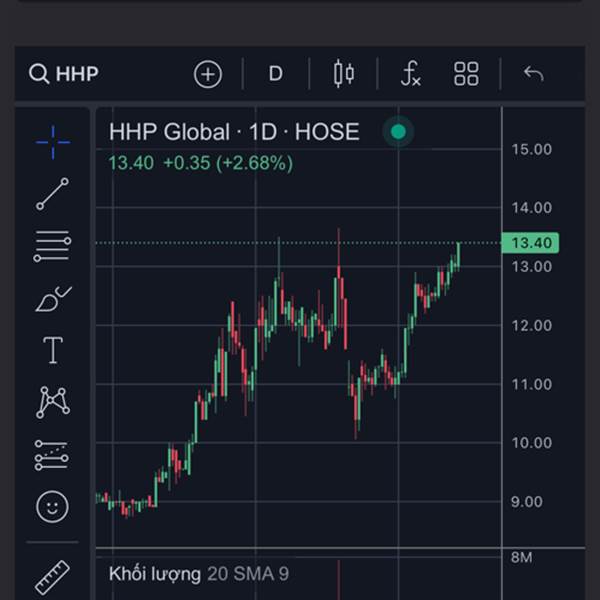Select the ruler measure tool
The height and width of the screenshot is (600, 600).
[x=52, y=577]
